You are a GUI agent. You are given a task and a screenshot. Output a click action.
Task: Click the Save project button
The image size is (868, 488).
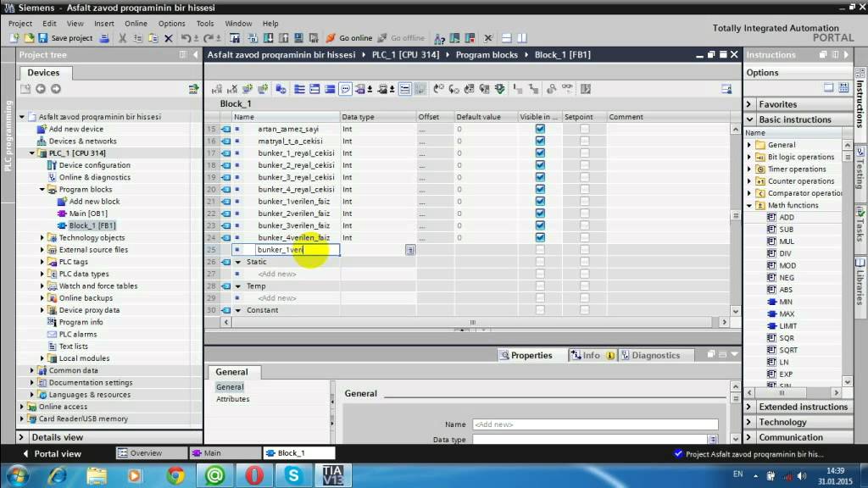pos(65,38)
